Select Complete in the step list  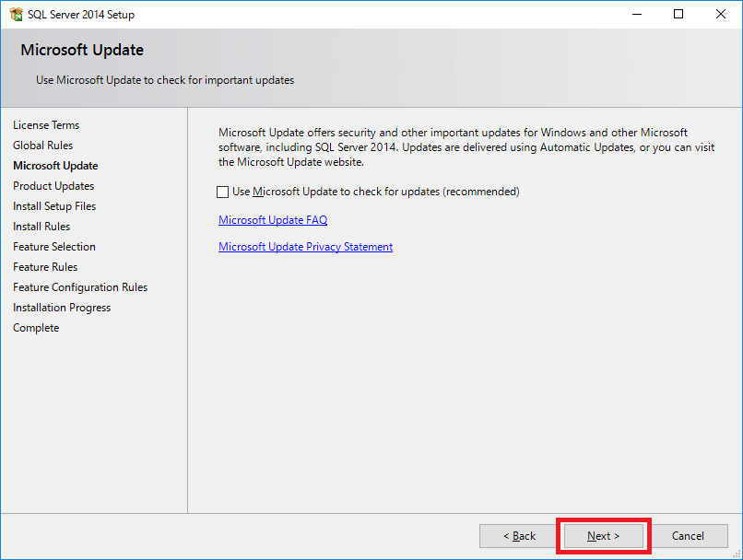[x=36, y=328]
